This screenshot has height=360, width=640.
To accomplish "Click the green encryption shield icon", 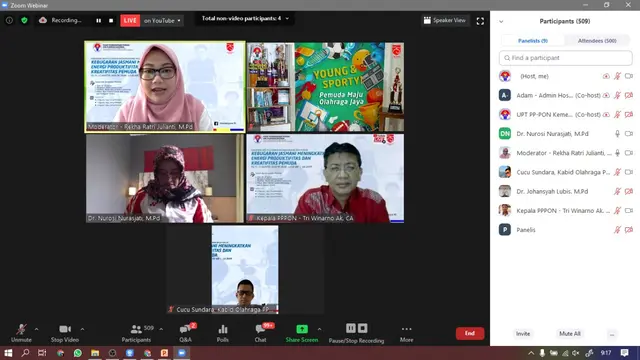I will [x=24, y=20].
